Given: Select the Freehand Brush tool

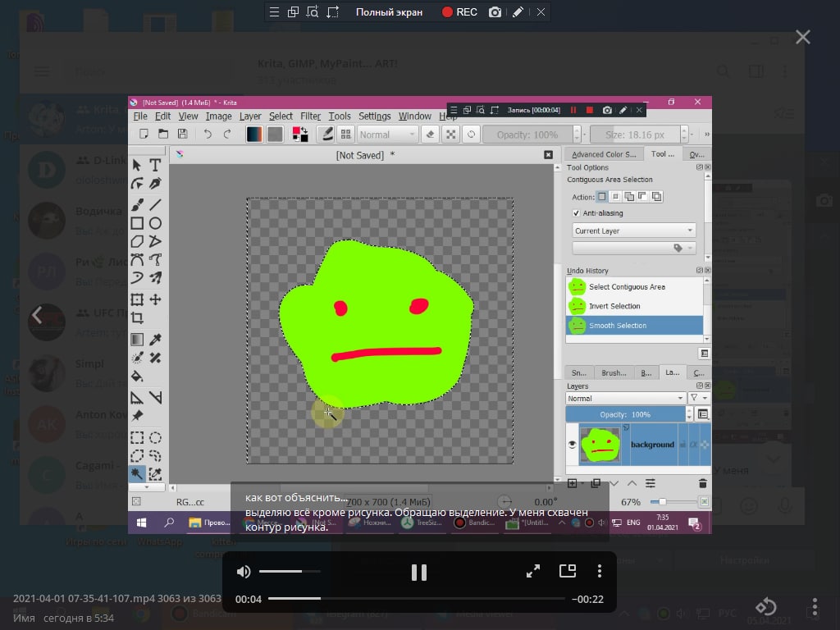Looking at the screenshot, I should [137, 204].
